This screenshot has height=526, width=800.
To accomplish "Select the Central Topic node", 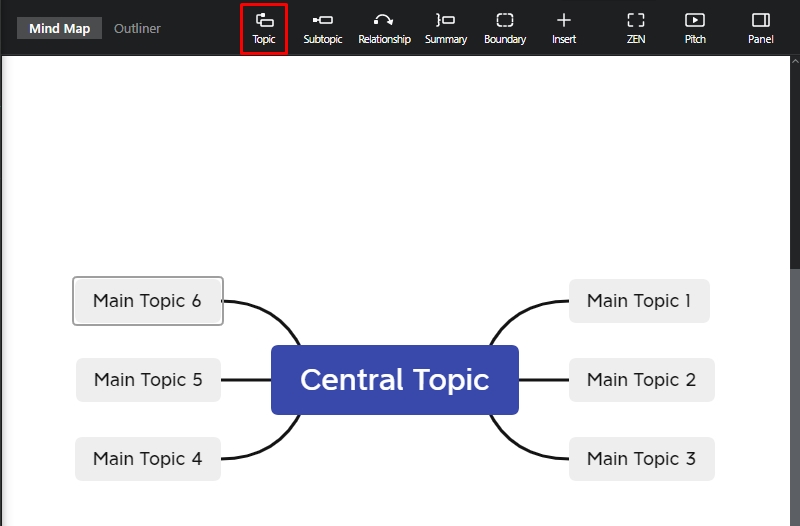I will coord(395,380).
